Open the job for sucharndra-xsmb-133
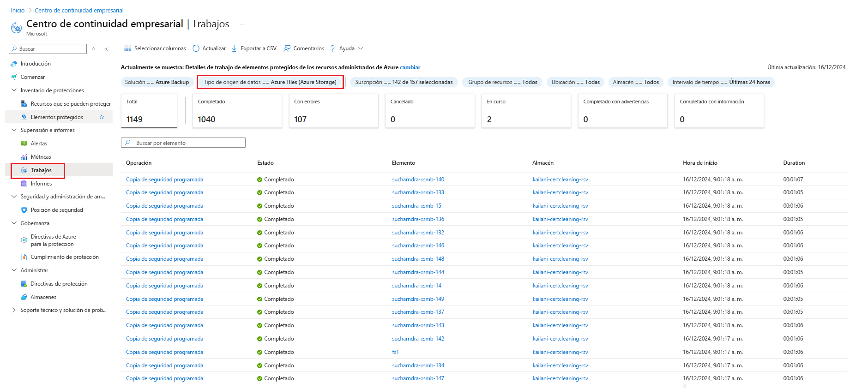 [x=164, y=192]
